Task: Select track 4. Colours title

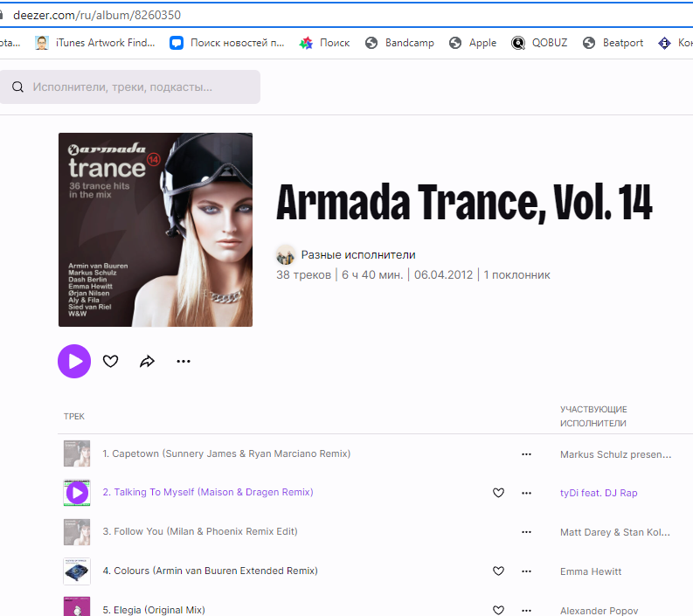Action: (210, 571)
